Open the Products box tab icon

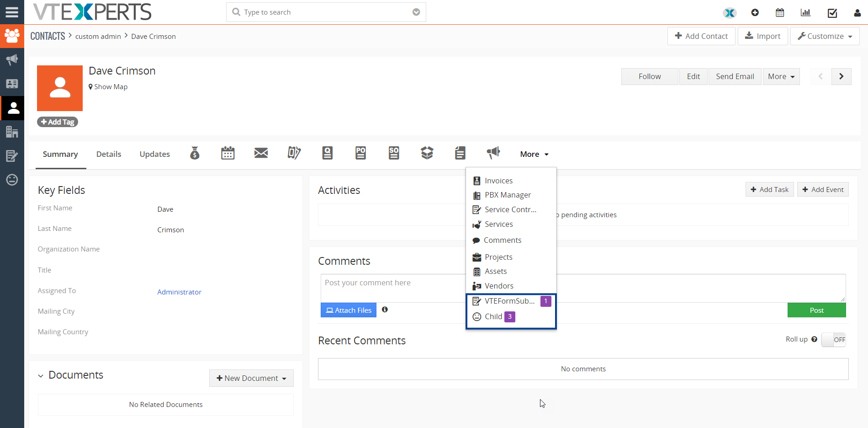coord(427,153)
